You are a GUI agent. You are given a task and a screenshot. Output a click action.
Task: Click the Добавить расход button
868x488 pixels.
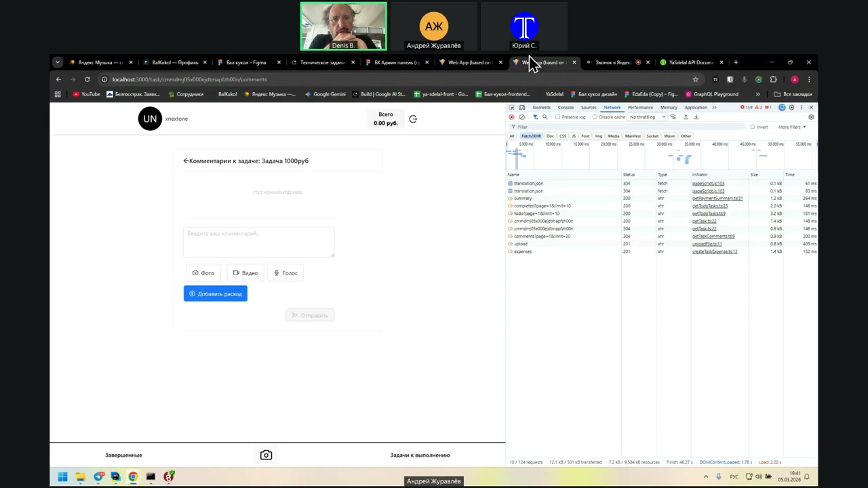(x=215, y=293)
